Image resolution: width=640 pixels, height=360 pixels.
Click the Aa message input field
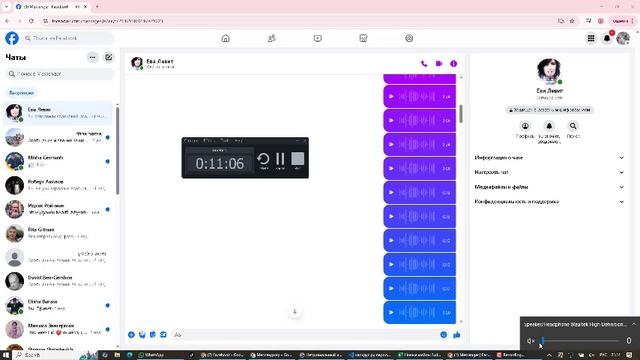click(304, 335)
